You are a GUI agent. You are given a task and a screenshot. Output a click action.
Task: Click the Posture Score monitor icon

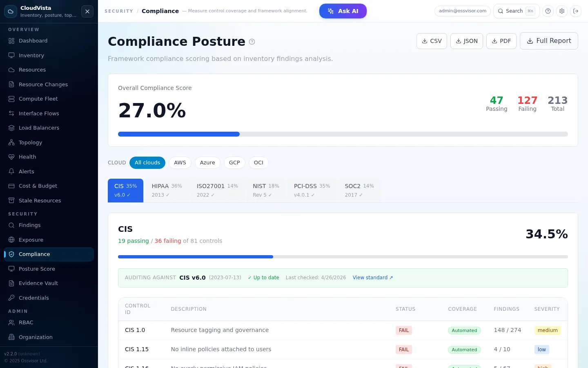[x=11, y=269]
